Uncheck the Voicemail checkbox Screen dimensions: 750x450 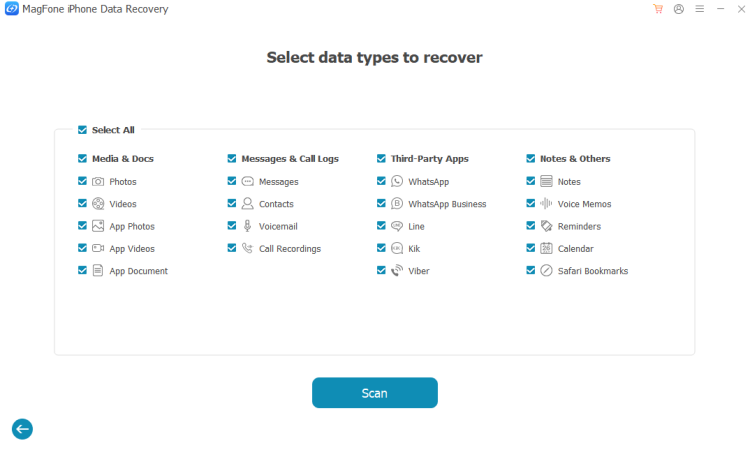pyautogui.click(x=232, y=225)
